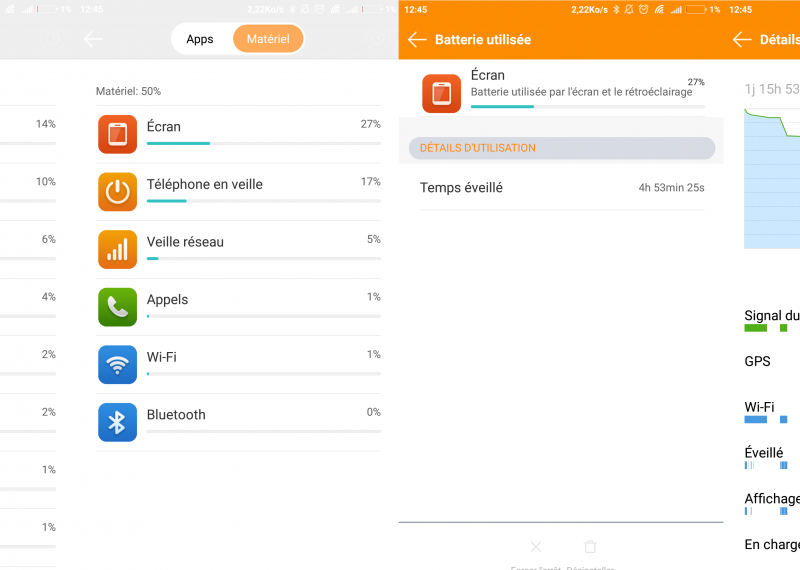
Task: Open the Bluetooth 0% usage row
Action: 238,423
